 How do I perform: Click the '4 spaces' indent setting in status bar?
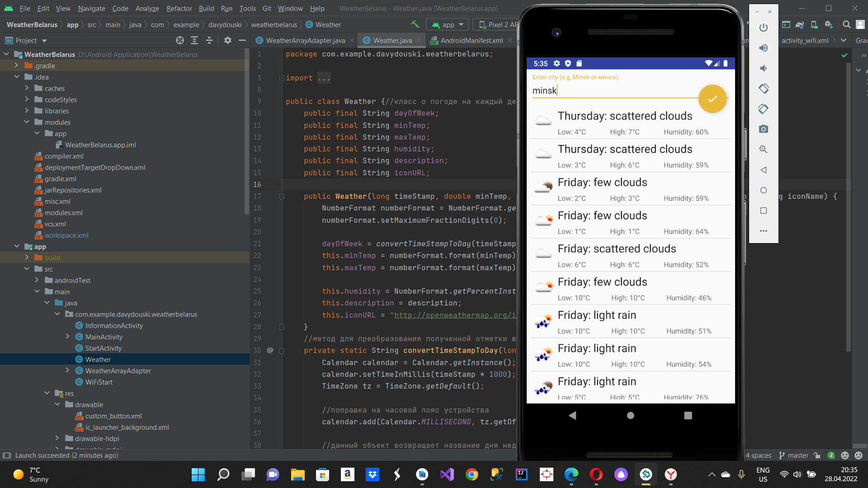click(758, 455)
